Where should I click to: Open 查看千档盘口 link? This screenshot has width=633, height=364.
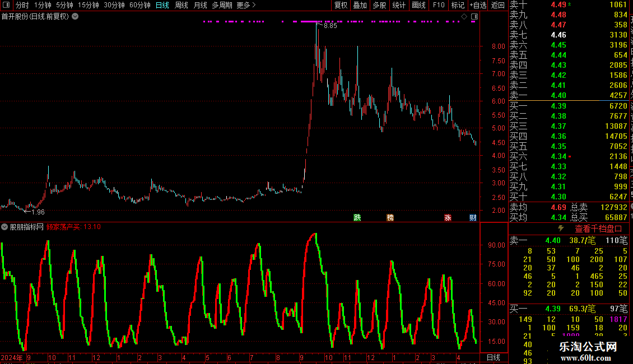click(x=598, y=229)
